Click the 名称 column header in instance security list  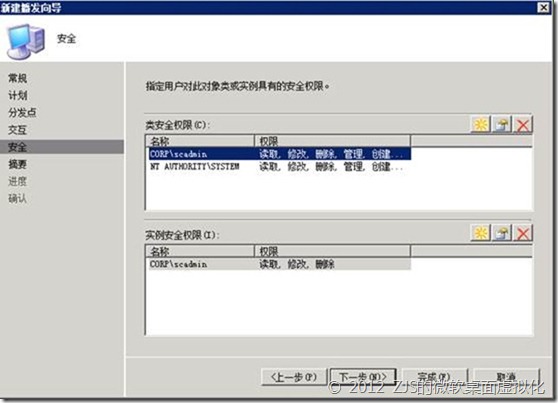click(x=200, y=252)
